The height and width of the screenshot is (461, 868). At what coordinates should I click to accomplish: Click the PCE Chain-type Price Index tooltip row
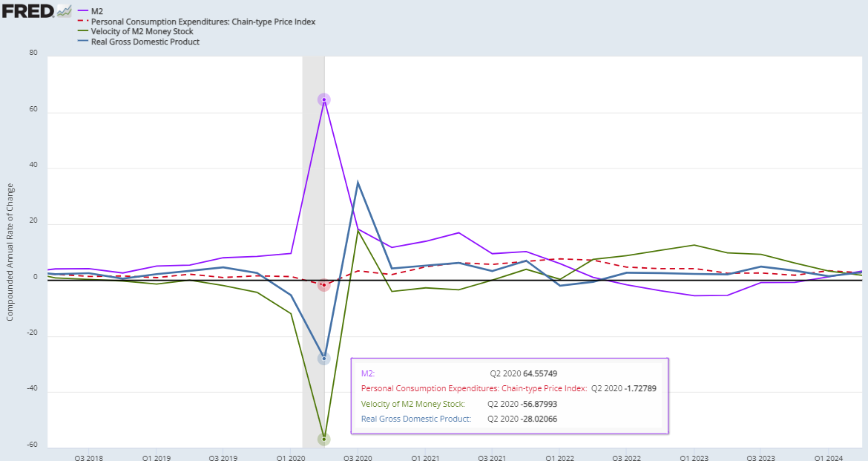pyautogui.click(x=508, y=388)
